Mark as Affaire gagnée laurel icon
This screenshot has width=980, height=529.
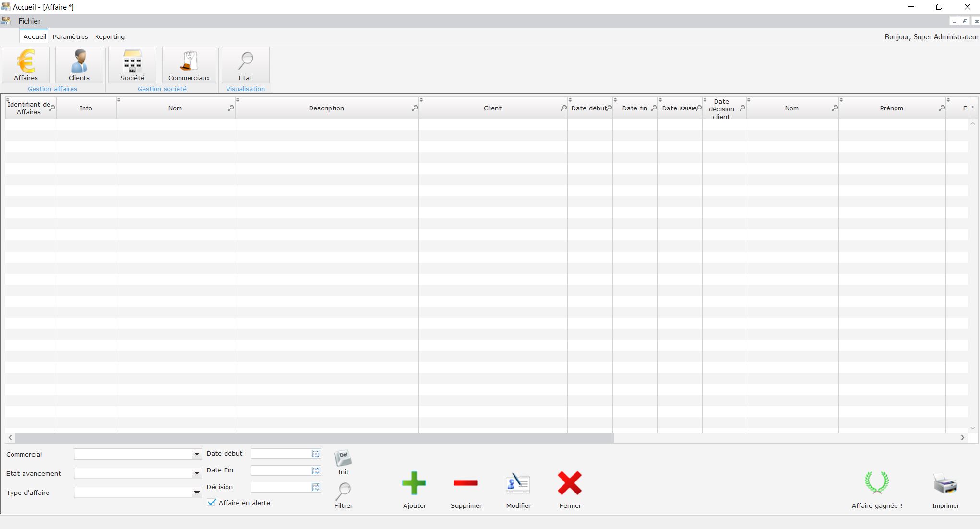point(877,483)
